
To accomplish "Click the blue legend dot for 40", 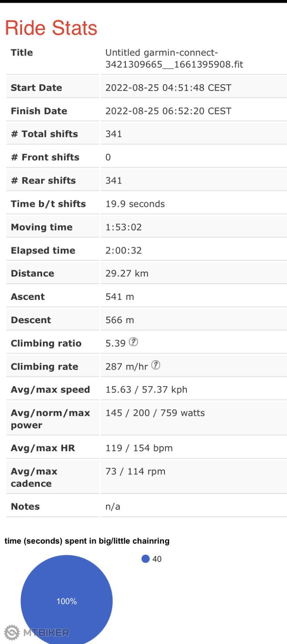I will pos(146,559).
